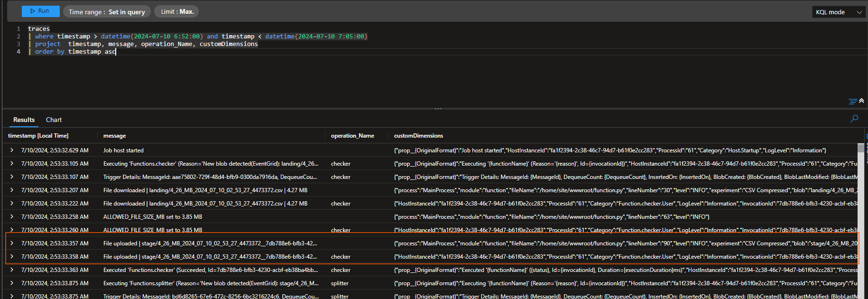Open the KQL mode dropdown
Viewport: 868px width, 299px height.
(x=838, y=12)
